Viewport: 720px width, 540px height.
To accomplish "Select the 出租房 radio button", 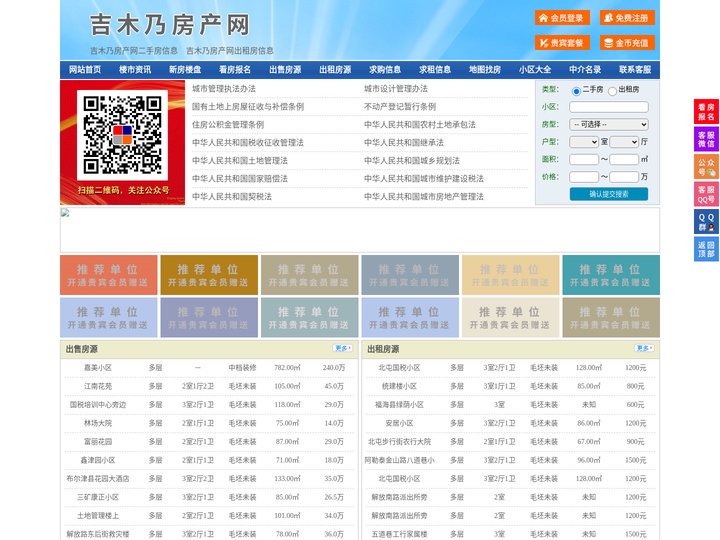I will (612, 91).
